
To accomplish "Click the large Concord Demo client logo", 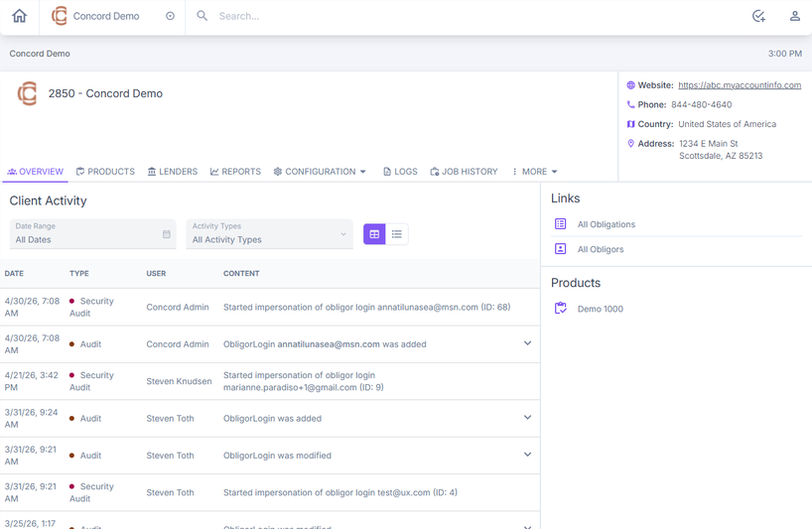I will coord(28,93).
